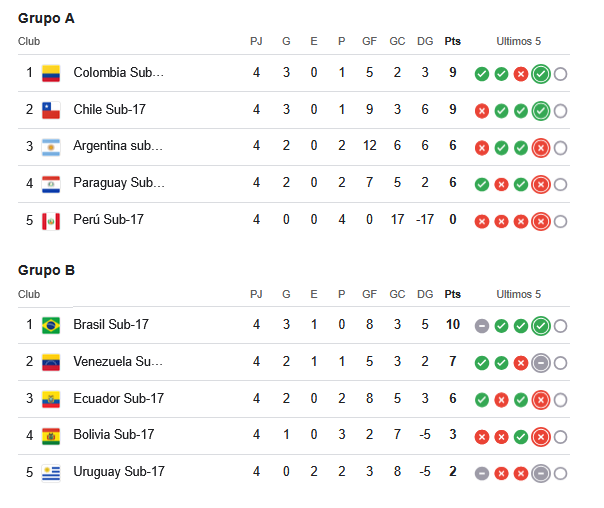Viewport: 604px width, 508px height.
Task: Open the Bolivia Sub-17 team link
Action: (114, 434)
